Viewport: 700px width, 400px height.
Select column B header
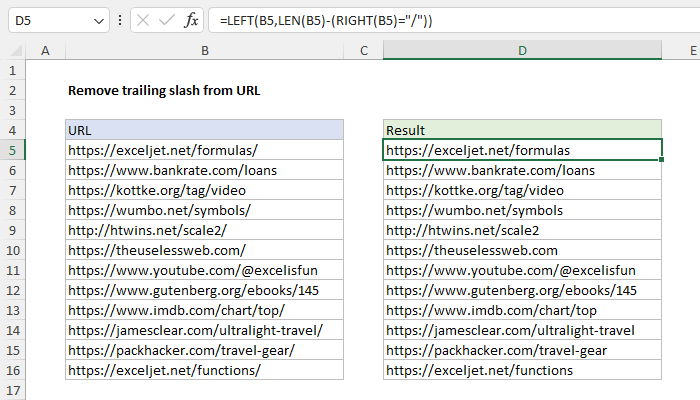[204, 50]
